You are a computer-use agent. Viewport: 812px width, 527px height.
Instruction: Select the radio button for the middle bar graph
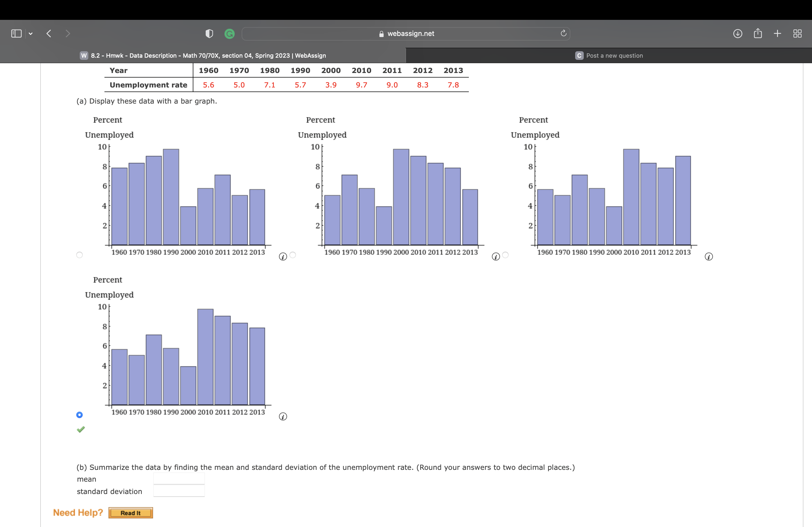click(293, 254)
